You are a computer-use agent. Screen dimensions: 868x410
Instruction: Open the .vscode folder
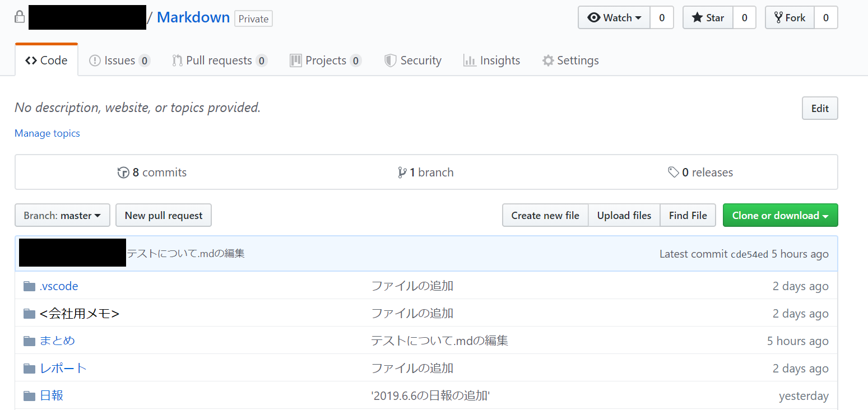[59, 286]
